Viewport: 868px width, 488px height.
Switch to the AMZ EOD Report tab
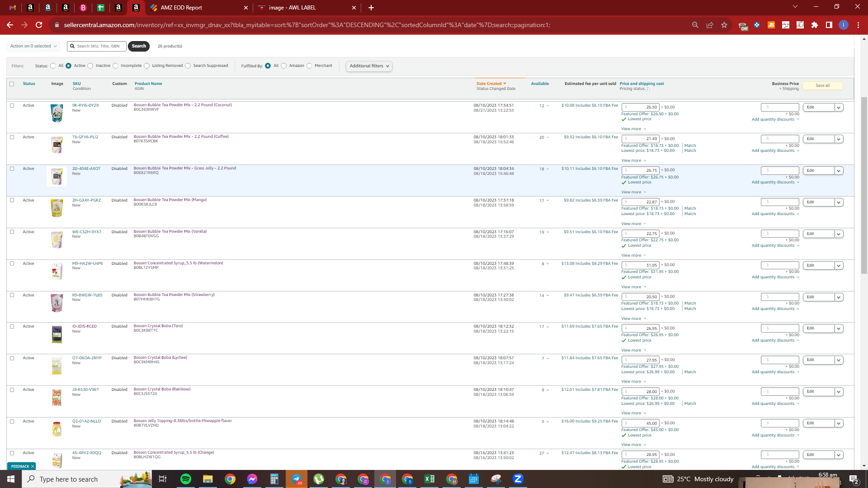pos(199,8)
